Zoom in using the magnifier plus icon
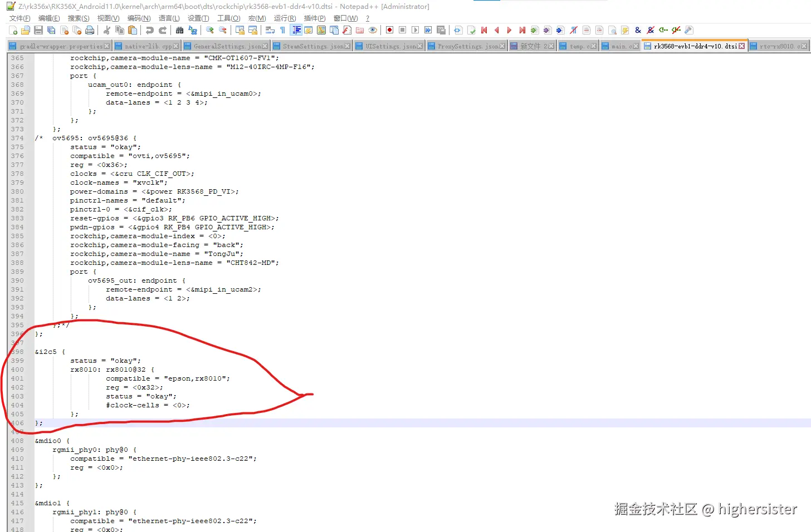The width and height of the screenshot is (811, 532). click(210, 30)
